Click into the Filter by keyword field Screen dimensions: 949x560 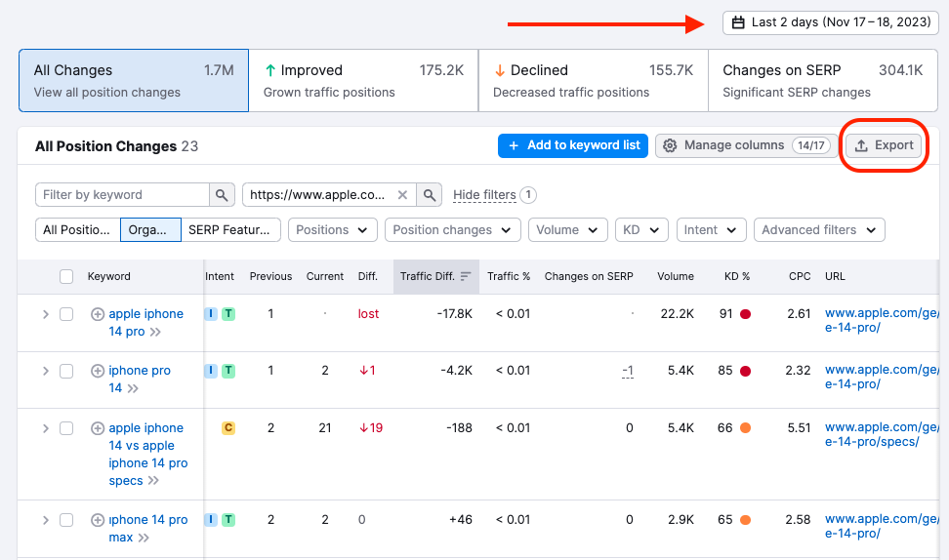tap(122, 195)
